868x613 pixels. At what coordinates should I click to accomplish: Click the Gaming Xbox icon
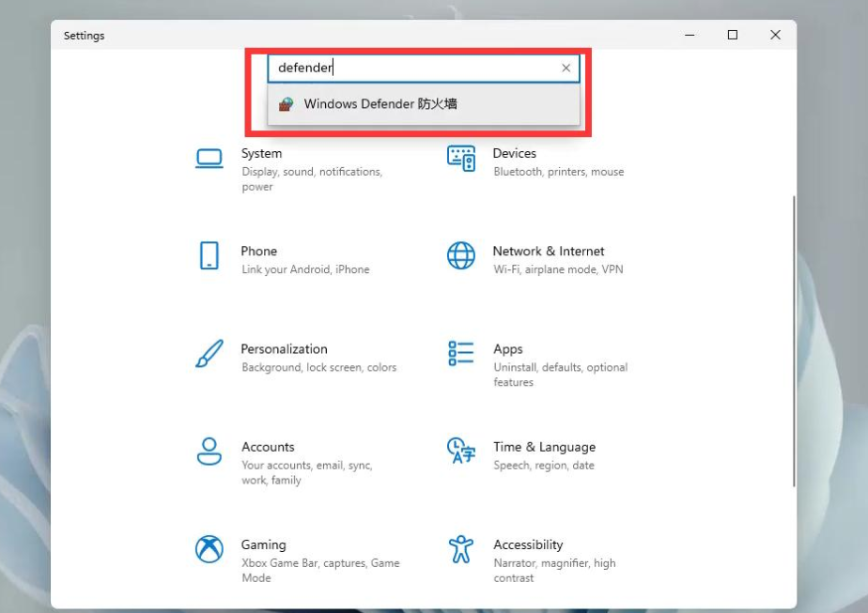209,549
